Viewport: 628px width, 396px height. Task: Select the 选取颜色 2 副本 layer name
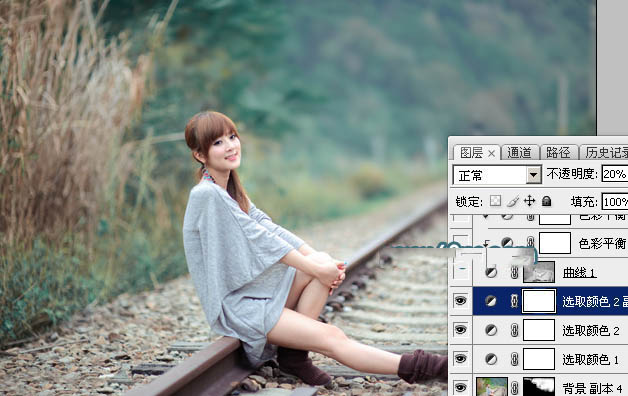(x=595, y=301)
